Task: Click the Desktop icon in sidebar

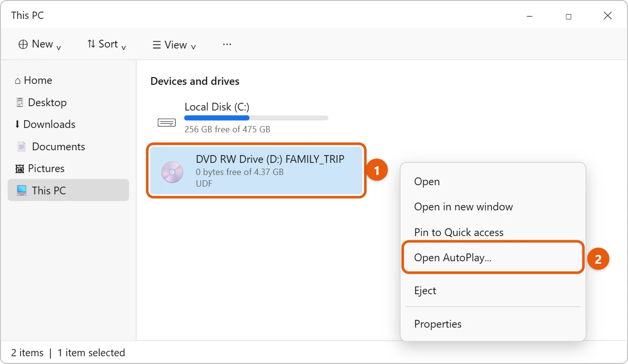Action: [20, 102]
